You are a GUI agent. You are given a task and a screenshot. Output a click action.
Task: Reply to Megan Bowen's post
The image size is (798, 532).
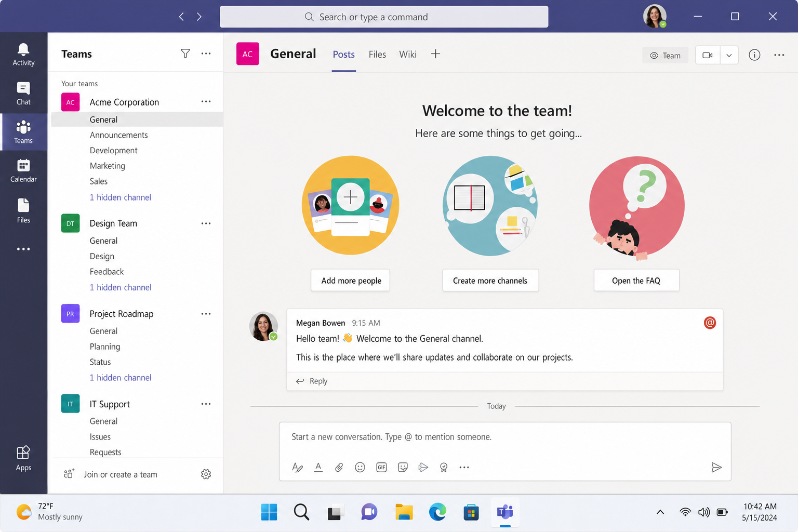(x=312, y=381)
